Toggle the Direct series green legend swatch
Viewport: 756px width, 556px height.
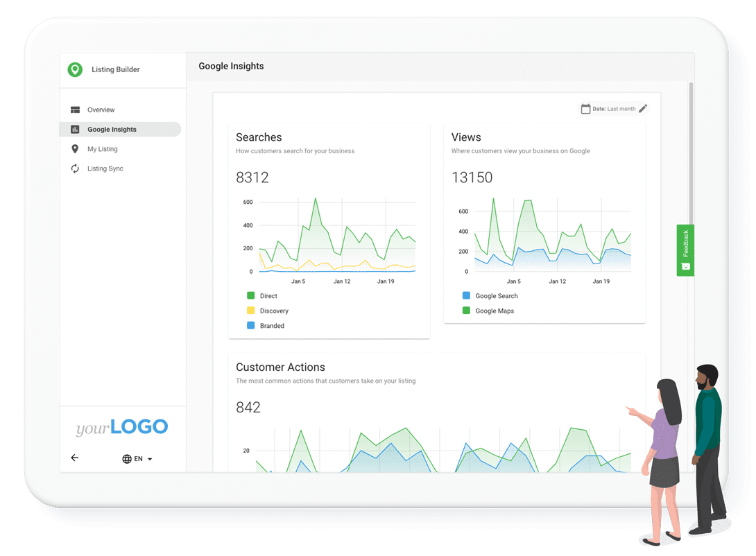tap(250, 295)
